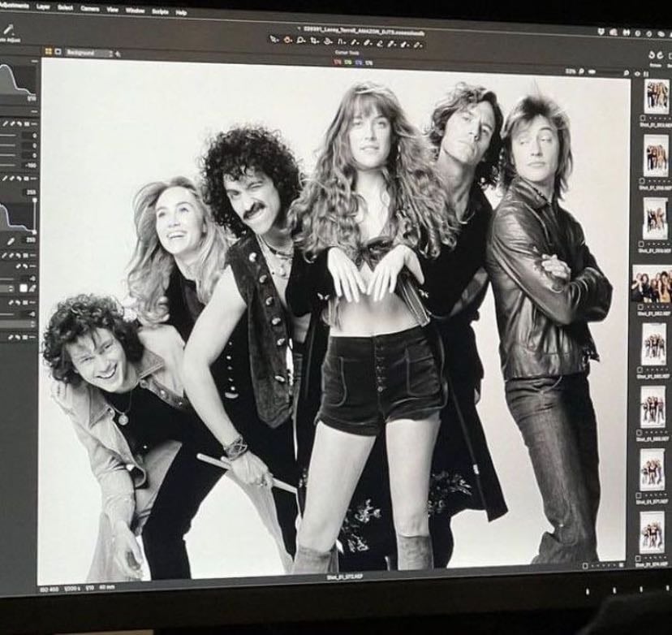Click the rotate counter-clockwise icon above browser
Screen dimensions: 672x635
pyautogui.click(x=652, y=55)
